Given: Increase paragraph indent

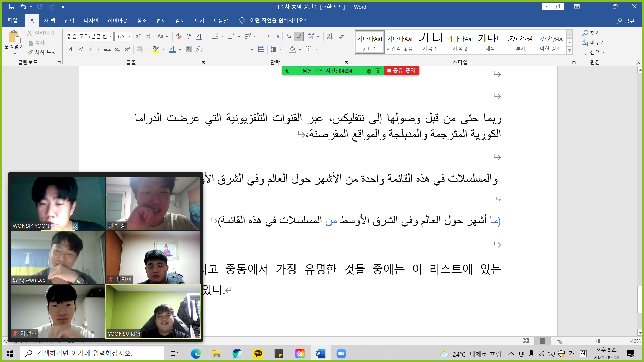Looking at the screenshot, I should 276,36.
